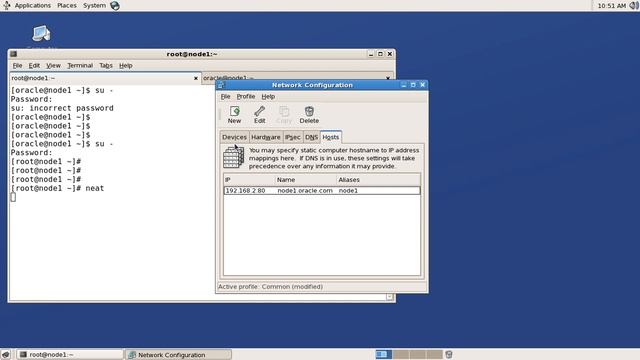Open Network Configuration Help menu
This screenshot has height=360, width=640.
coord(268,96)
